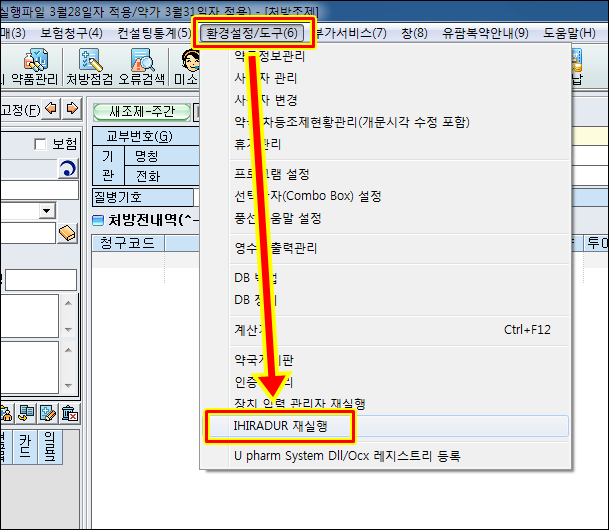Screen dimensions: 609x530
Task: Select DB 정리 menu entry
Action: pos(385,300)
